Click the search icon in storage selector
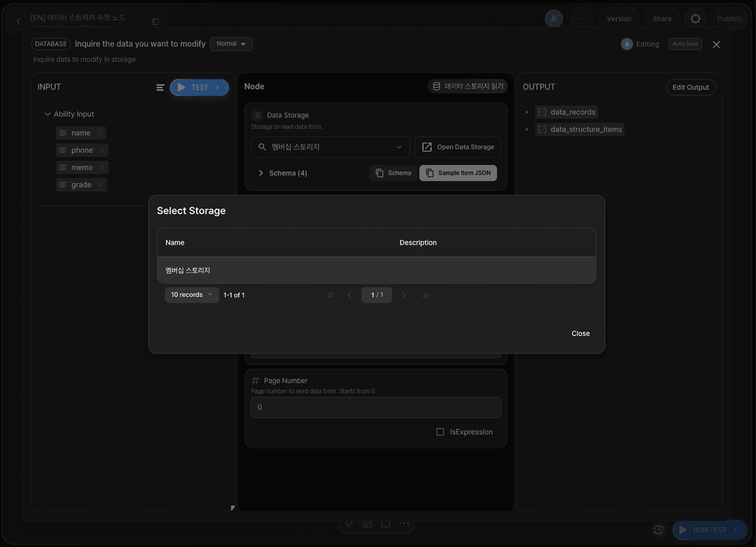Screen dimensions: 756x547 [x=262, y=147]
